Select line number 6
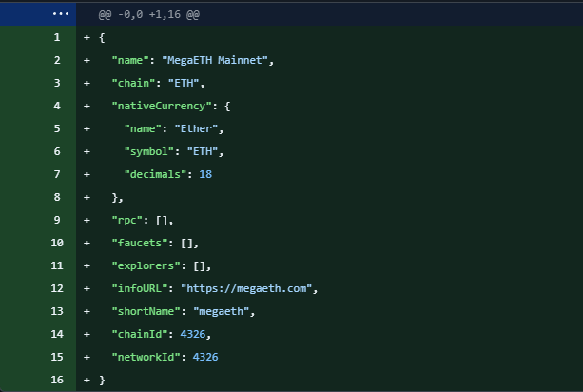Image resolution: width=583 pixels, height=392 pixels. coord(57,151)
